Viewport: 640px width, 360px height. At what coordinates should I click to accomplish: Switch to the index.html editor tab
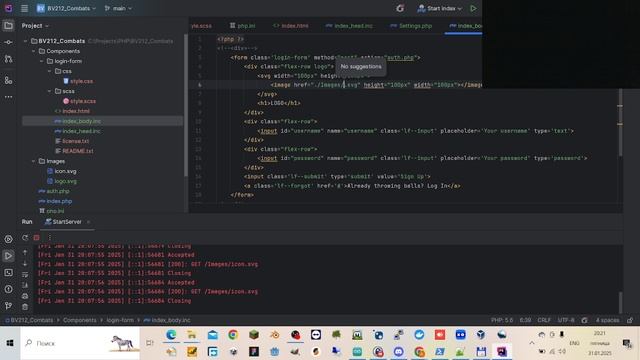click(x=291, y=26)
